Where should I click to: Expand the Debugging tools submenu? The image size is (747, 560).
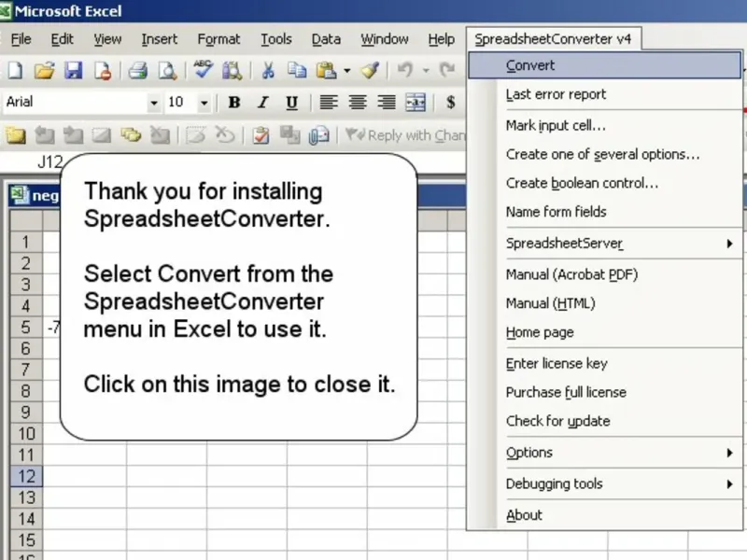(604, 483)
